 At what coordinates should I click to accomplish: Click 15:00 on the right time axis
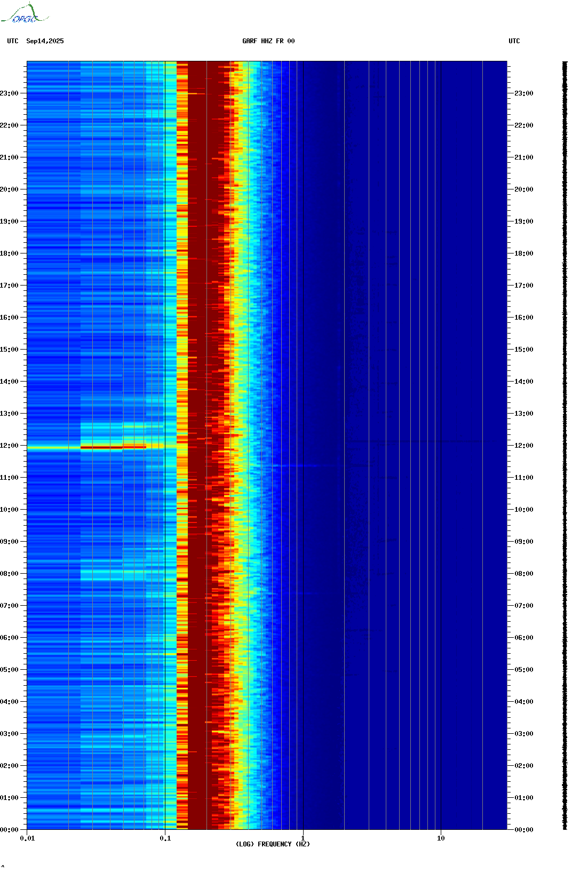point(524,350)
